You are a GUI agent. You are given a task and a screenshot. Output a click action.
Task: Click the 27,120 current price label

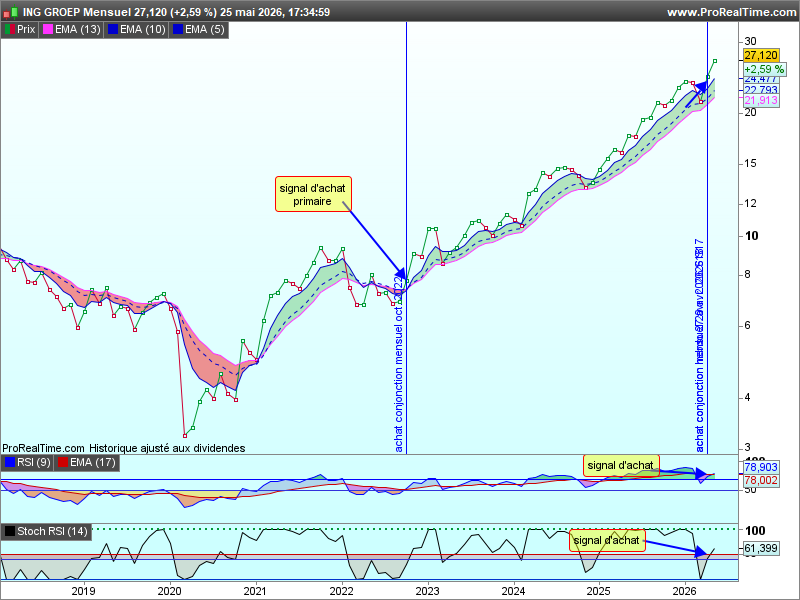761,55
